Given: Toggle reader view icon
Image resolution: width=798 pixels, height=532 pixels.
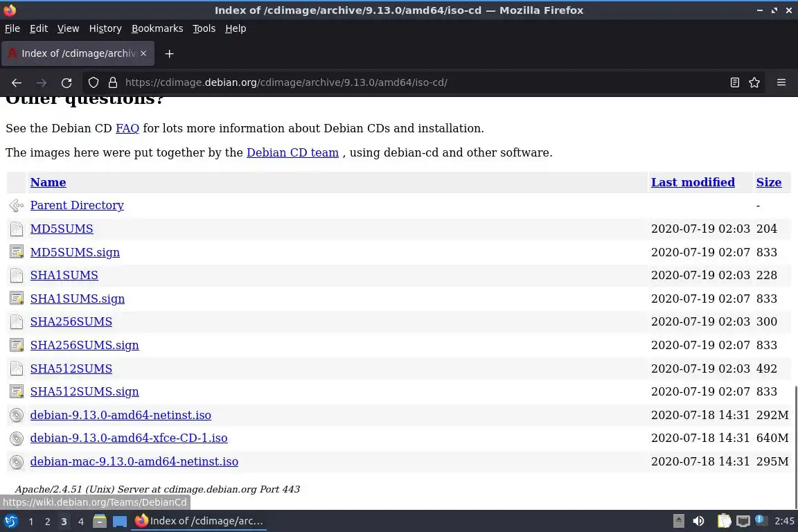Looking at the screenshot, I should 734,82.
